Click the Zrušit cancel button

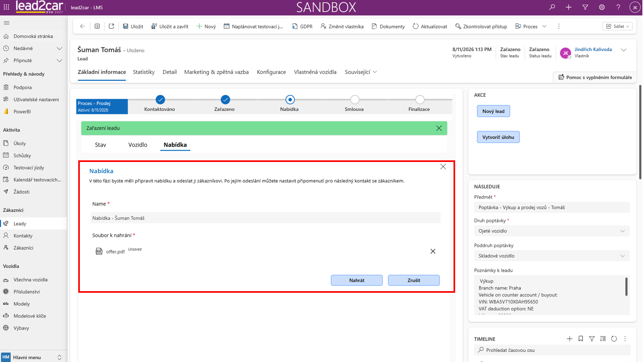point(413,280)
